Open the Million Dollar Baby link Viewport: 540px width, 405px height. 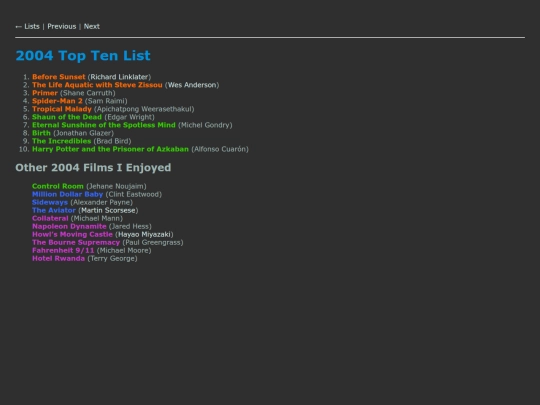(68, 194)
